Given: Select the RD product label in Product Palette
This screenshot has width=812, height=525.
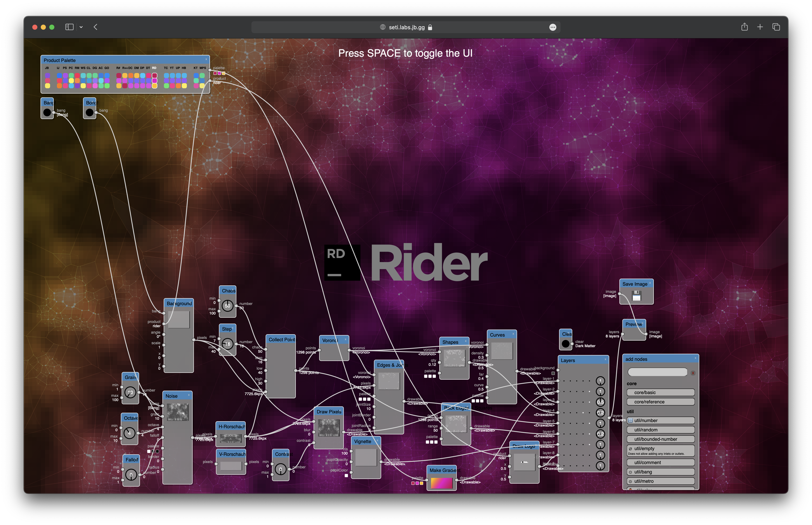Looking at the screenshot, I should [154, 68].
